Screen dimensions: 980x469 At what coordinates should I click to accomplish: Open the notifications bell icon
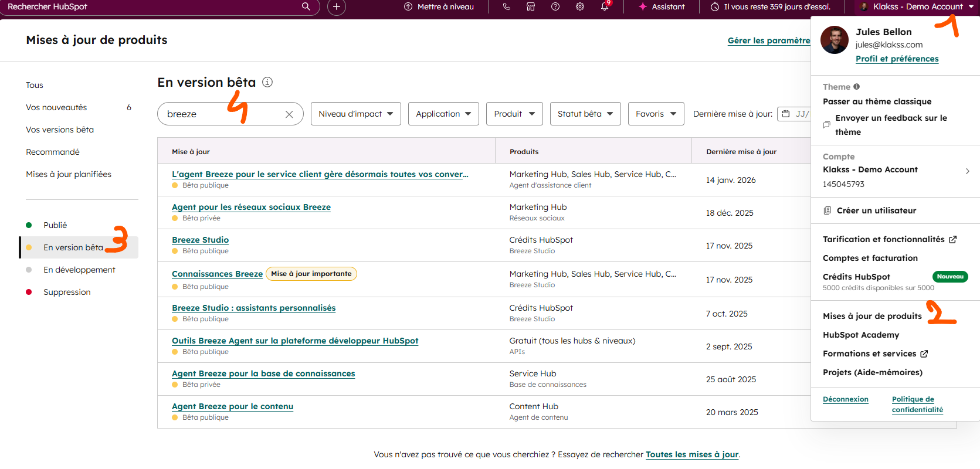click(605, 6)
